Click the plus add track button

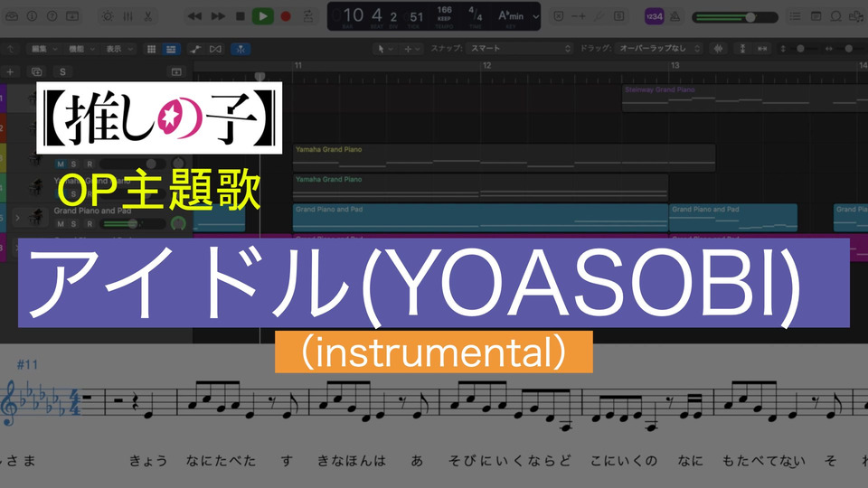pyautogui.click(x=10, y=71)
